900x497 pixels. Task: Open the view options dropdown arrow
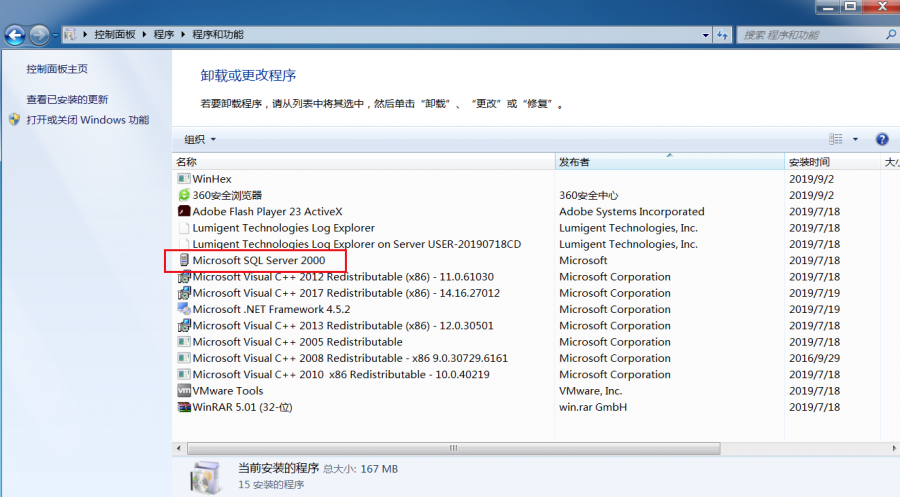click(855, 139)
